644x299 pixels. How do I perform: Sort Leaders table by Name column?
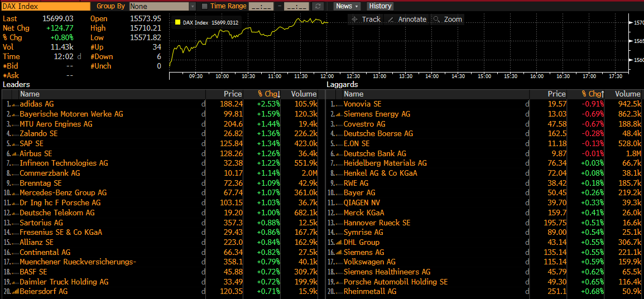click(x=30, y=94)
